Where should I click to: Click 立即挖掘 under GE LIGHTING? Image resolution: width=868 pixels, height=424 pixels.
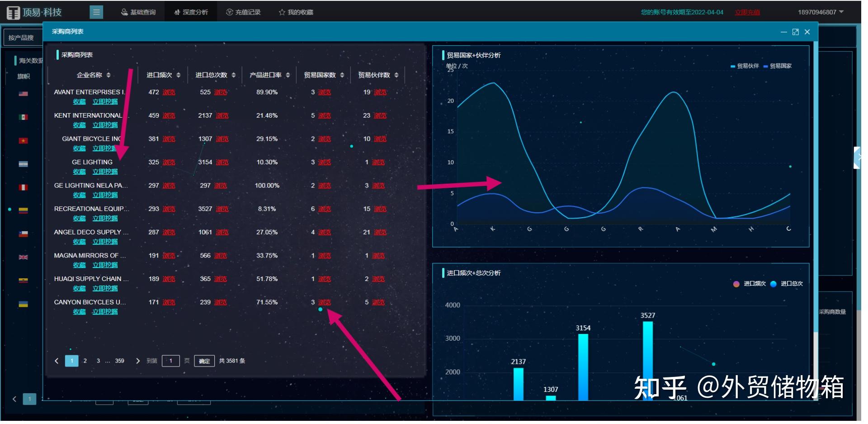click(105, 172)
